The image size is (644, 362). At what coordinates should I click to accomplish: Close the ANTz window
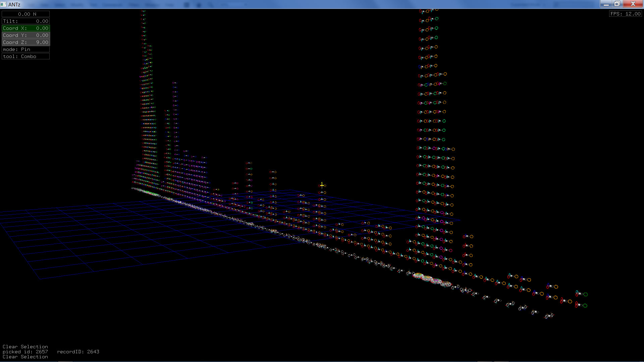[x=633, y=4]
